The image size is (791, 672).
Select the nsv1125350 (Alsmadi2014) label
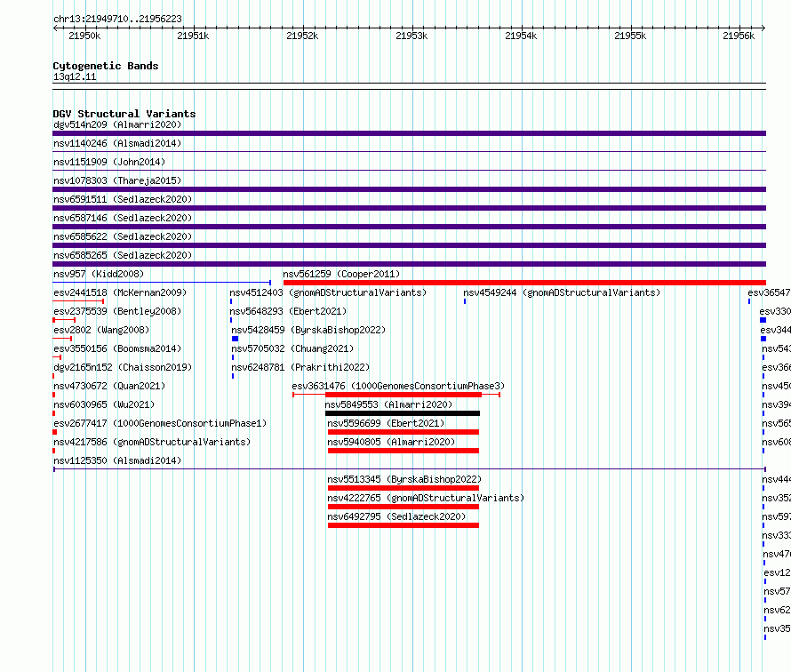(117, 460)
